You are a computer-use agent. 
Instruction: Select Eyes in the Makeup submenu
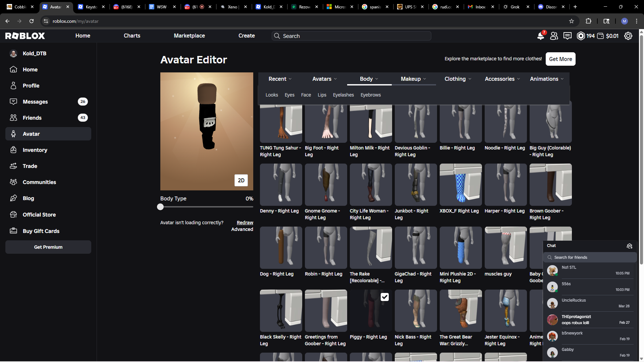[289, 95]
